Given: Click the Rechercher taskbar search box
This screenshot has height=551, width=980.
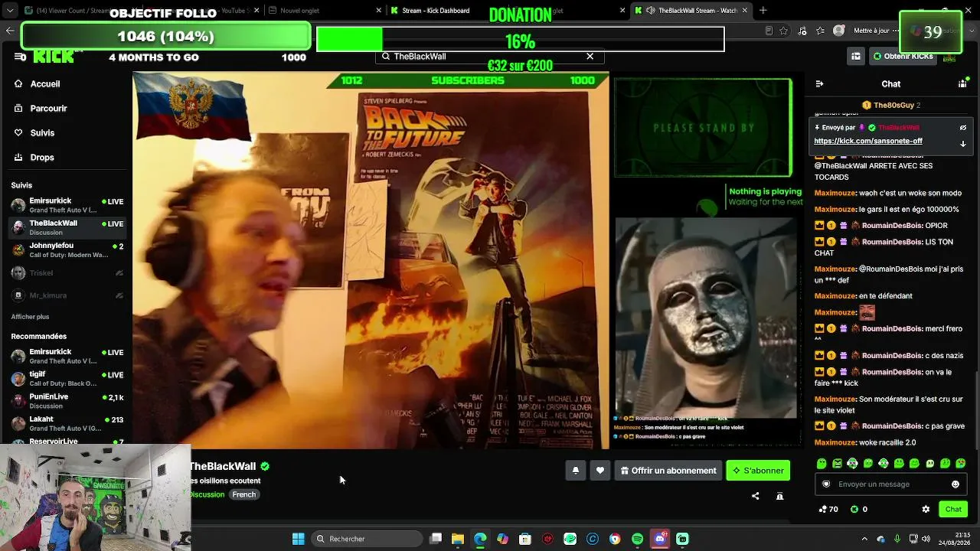Looking at the screenshot, I should point(365,539).
